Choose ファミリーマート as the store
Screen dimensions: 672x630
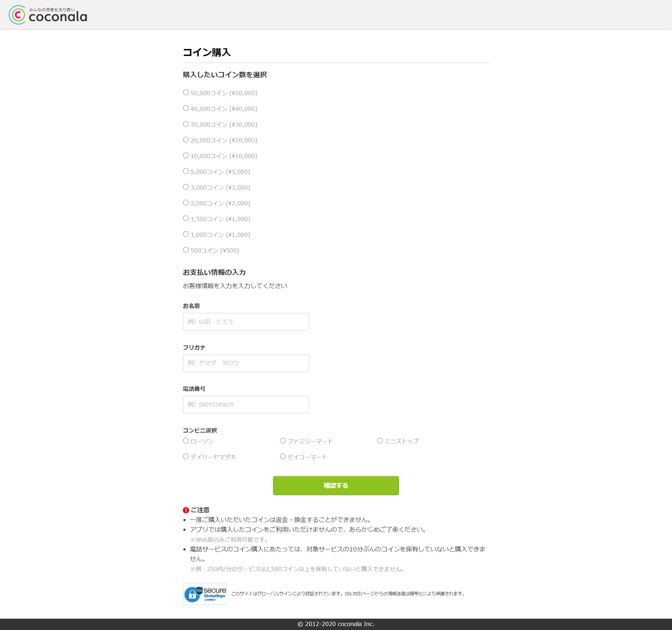point(283,441)
